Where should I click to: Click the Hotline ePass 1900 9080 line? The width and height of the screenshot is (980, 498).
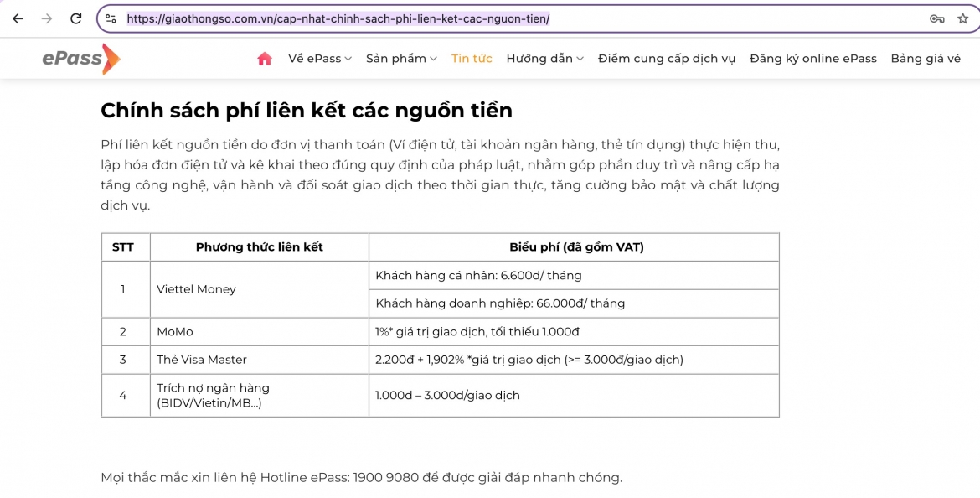(362, 478)
